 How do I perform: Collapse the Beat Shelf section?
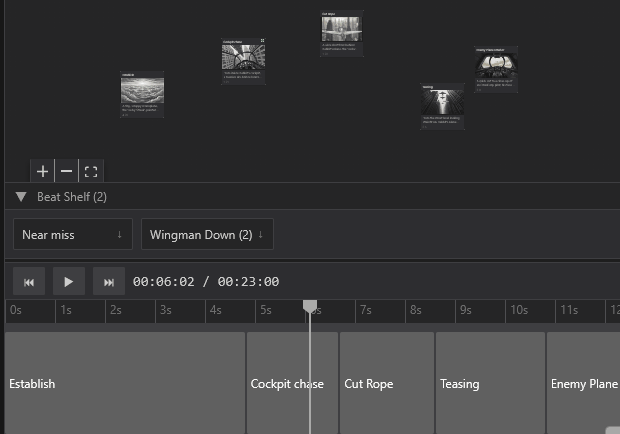pyautogui.click(x=21, y=197)
